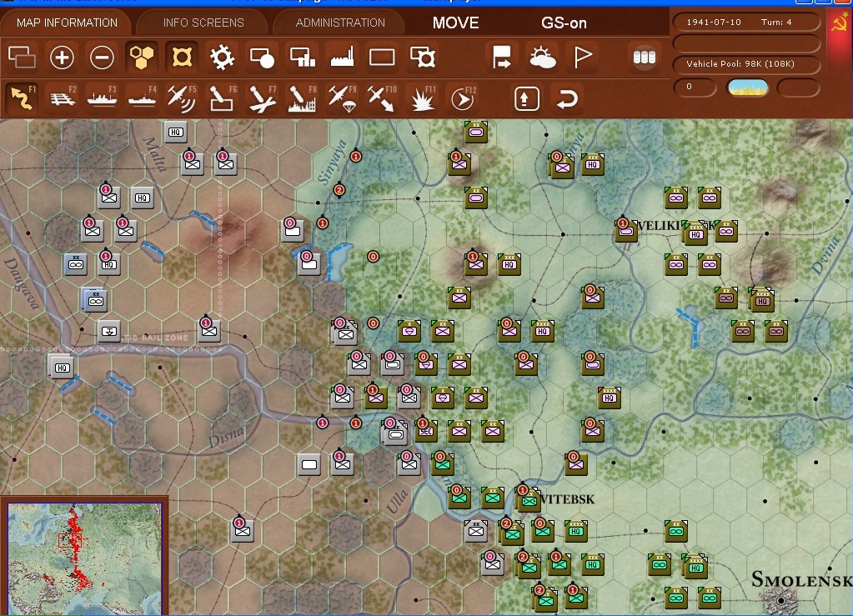853x616 pixels.
Task: Select F10 air transfer icon
Action: [x=382, y=98]
